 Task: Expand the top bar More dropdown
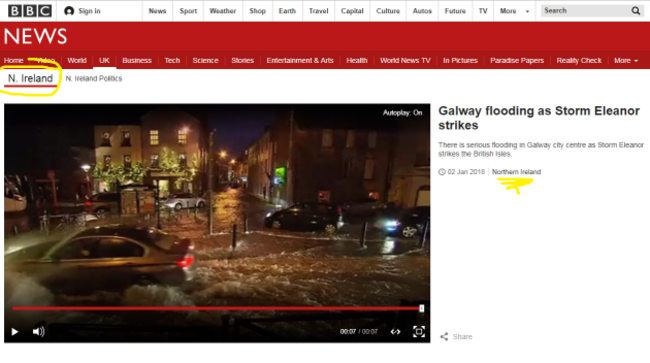click(x=514, y=11)
